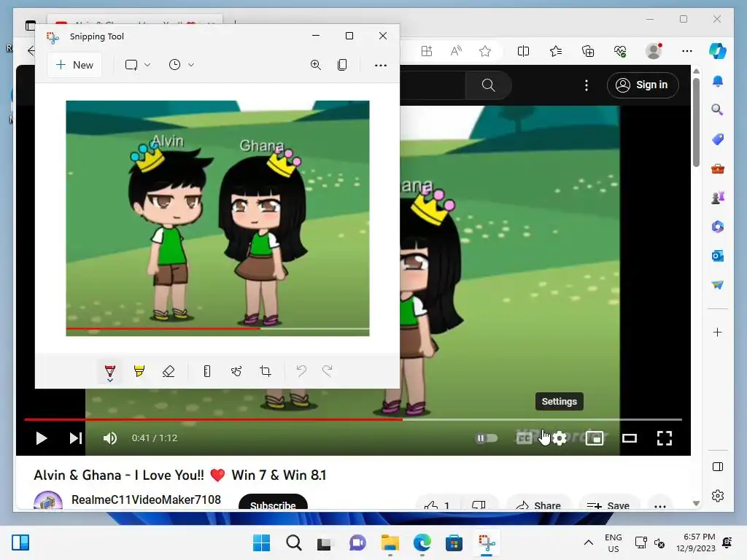Open Edge sidebar search
Screen dimensions: 747x560
tap(718, 110)
